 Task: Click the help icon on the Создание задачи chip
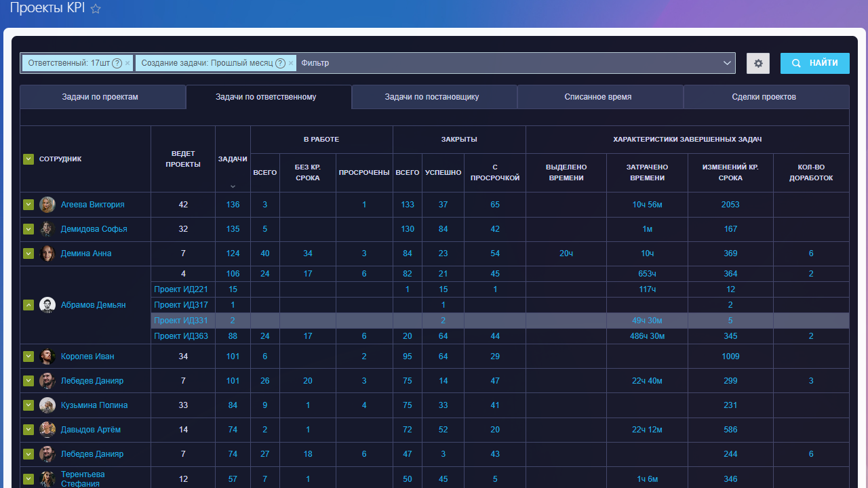[280, 63]
